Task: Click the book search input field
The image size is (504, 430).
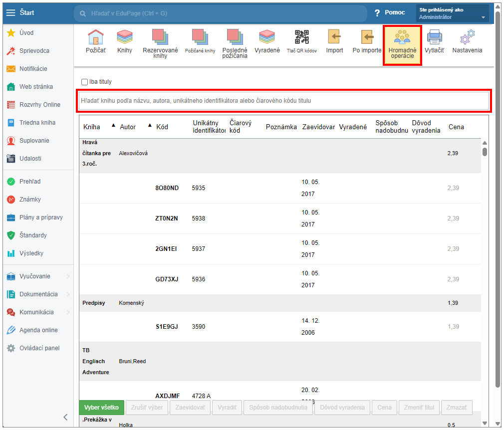Action: pos(284,101)
